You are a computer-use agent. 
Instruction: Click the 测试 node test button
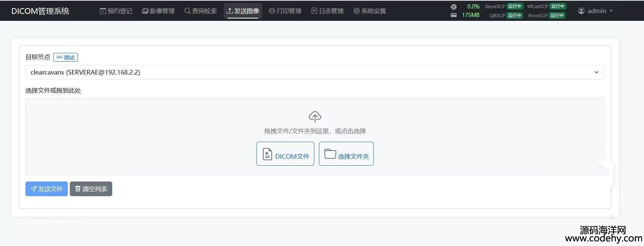[66, 58]
